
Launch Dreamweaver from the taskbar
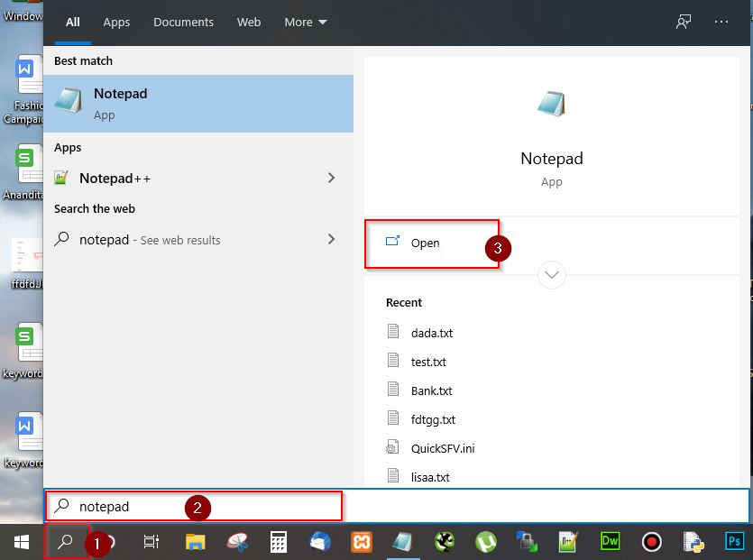(x=610, y=541)
